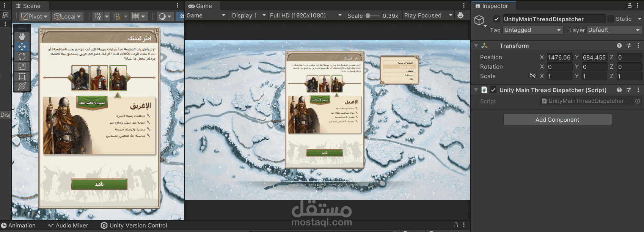
Task: Open the Pivot dropdown in Scene toolbar
Action: pos(35,16)
